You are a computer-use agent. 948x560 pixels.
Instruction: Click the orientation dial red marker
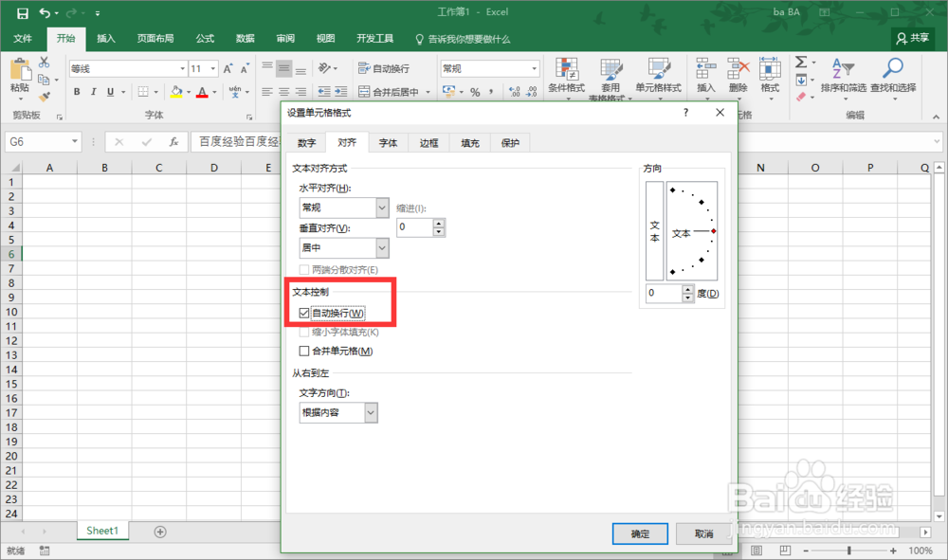714,231
